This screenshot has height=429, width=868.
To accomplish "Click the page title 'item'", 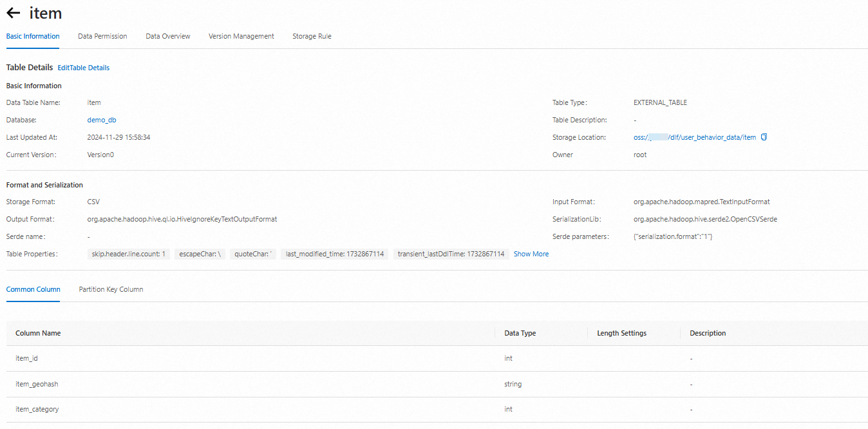I will (x=46, y=13).
